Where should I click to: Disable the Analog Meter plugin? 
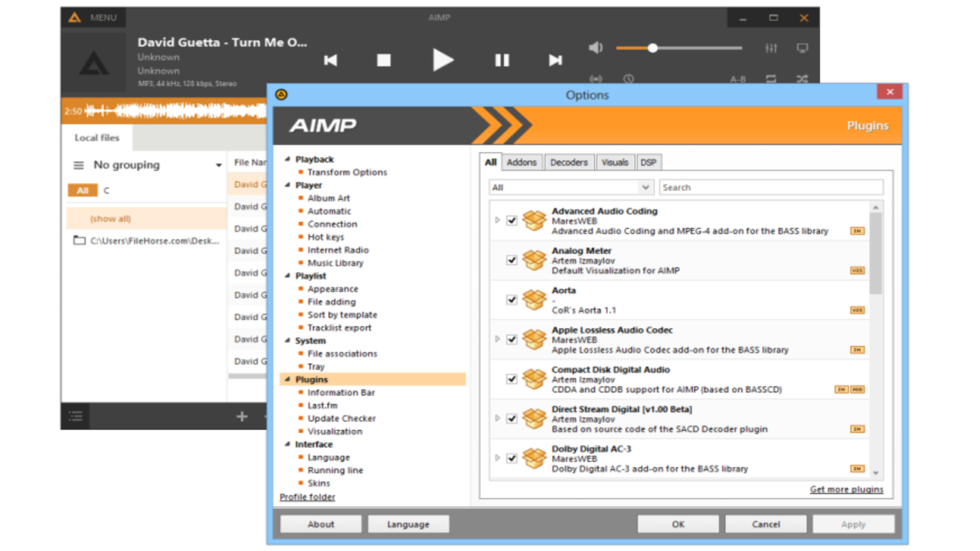click(511, 260)
